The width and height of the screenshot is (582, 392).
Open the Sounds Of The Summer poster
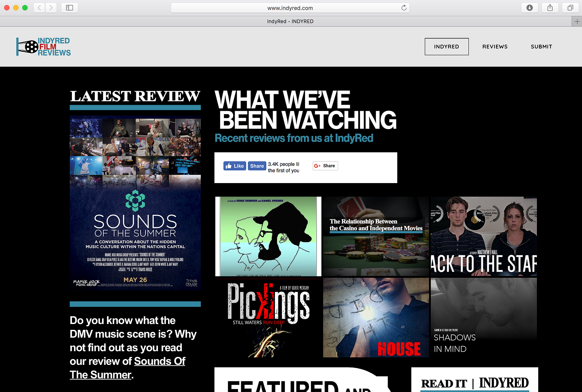(x=135, y=203)
